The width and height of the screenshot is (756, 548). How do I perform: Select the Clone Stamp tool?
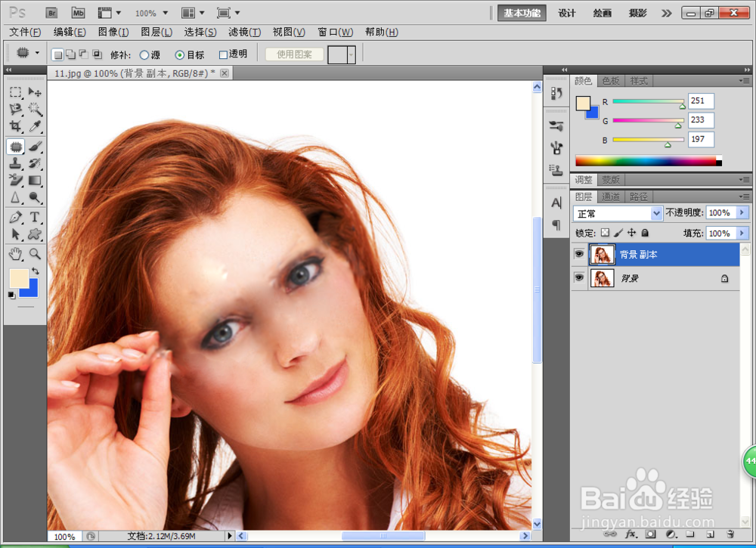(15, 163)
